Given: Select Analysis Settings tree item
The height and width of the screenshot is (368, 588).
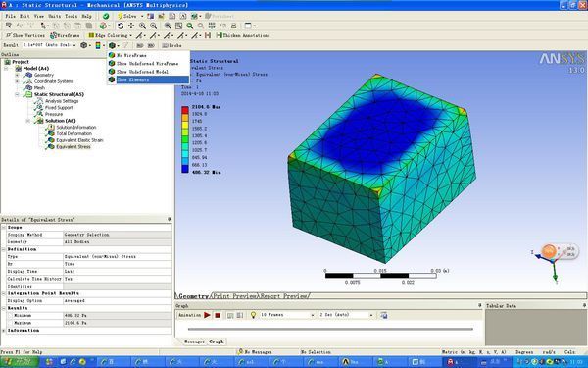Looking at the screenshot, I should click(62, 101).
